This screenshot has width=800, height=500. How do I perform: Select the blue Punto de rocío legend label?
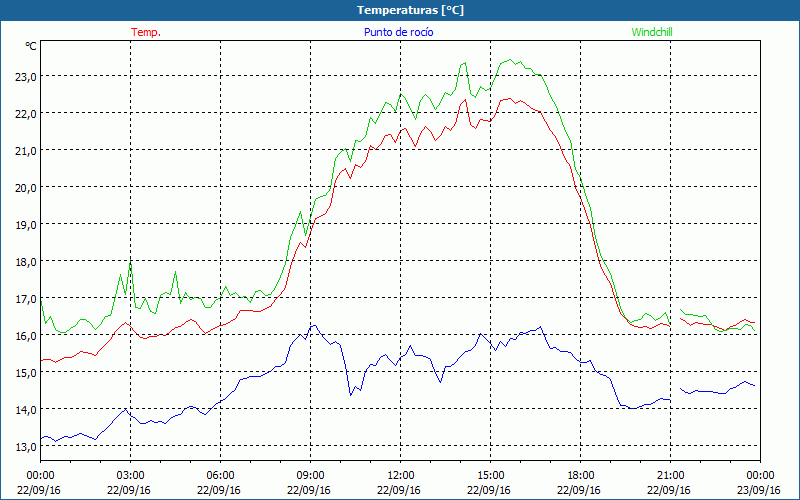(x=398, y=32)
